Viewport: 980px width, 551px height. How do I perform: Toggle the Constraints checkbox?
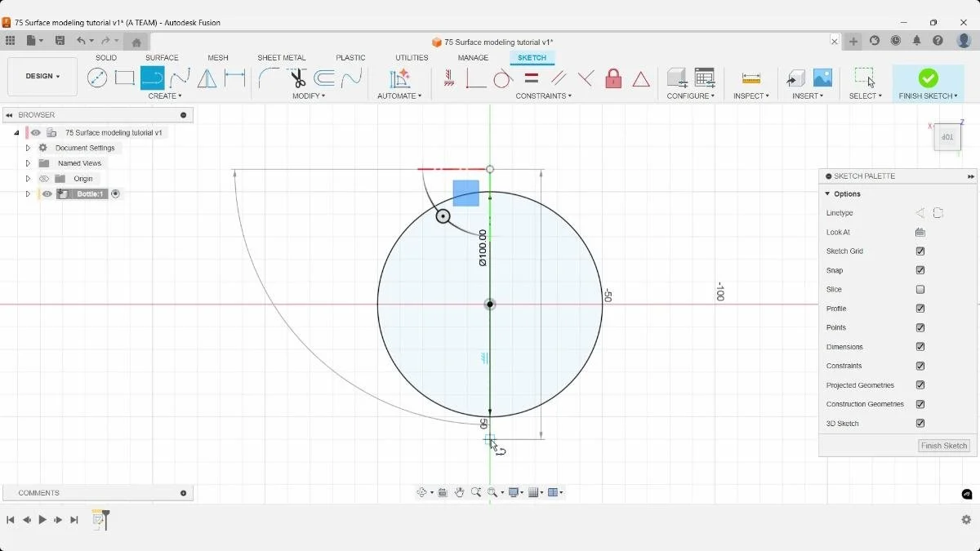pyautogui.click(x=920, y=366)
